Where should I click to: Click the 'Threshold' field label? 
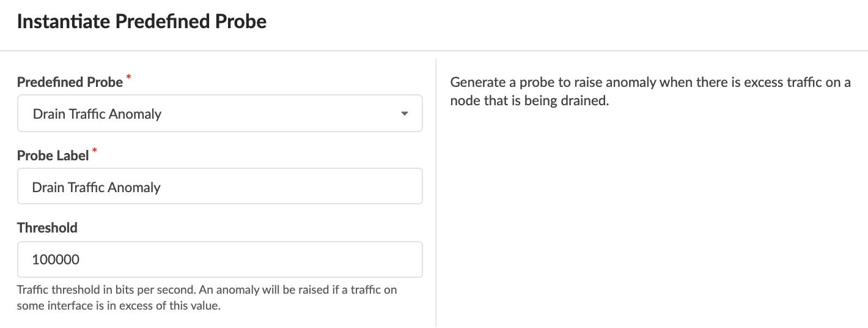tap(47, 228)
